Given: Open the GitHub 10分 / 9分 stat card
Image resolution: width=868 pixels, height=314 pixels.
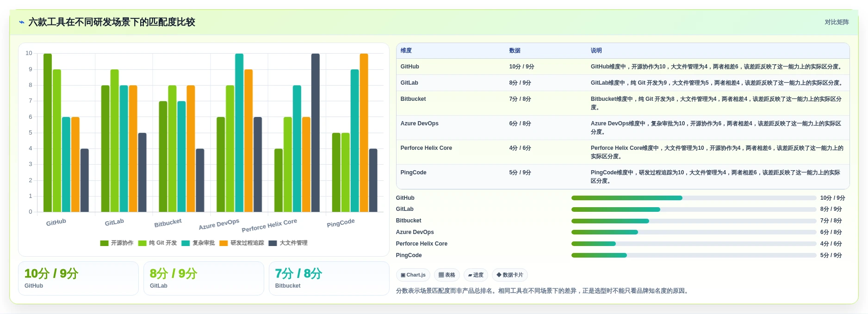Looking at the screenshot, I should (x=78, y=278).
